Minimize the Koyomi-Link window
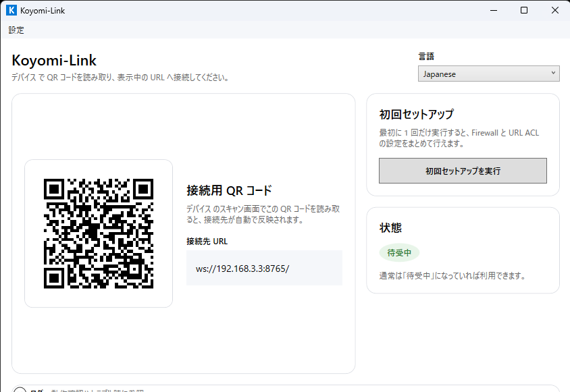570x392 pixels. point(492,10)
